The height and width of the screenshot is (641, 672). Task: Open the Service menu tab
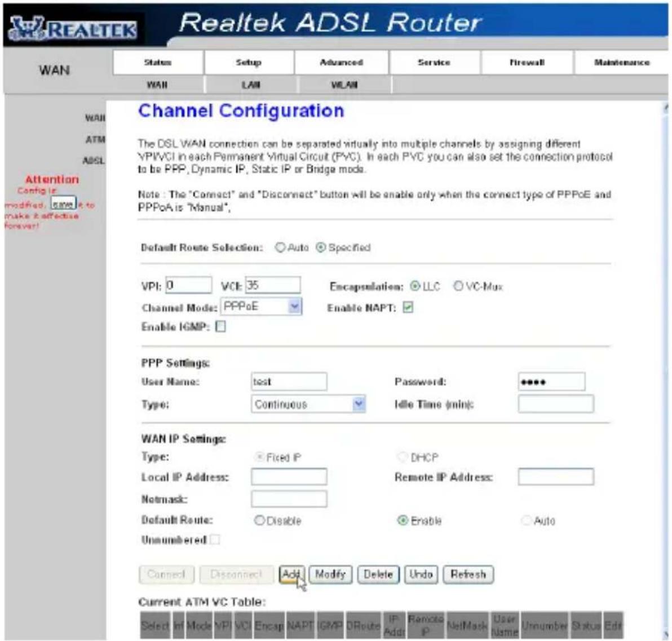[x=434, y=63]
